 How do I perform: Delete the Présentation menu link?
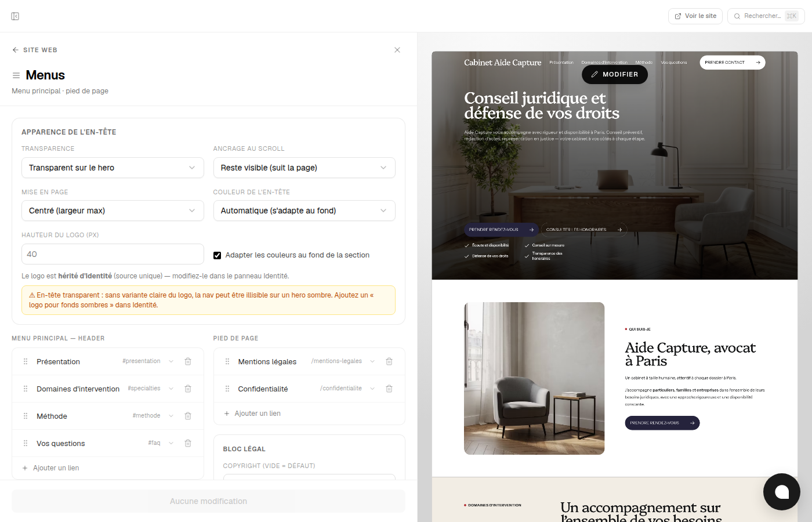[188, 361]
